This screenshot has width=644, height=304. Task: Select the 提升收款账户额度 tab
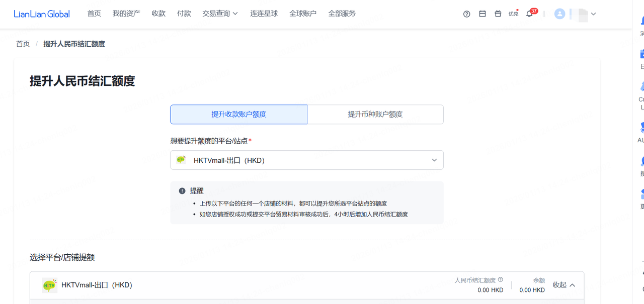point(239,115)
